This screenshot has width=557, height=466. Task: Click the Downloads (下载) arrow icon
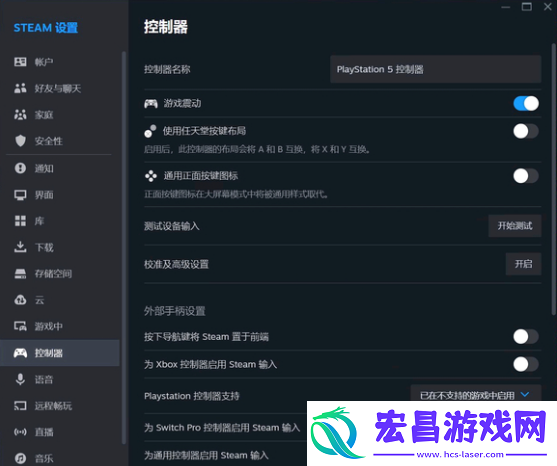pos(20,247)
